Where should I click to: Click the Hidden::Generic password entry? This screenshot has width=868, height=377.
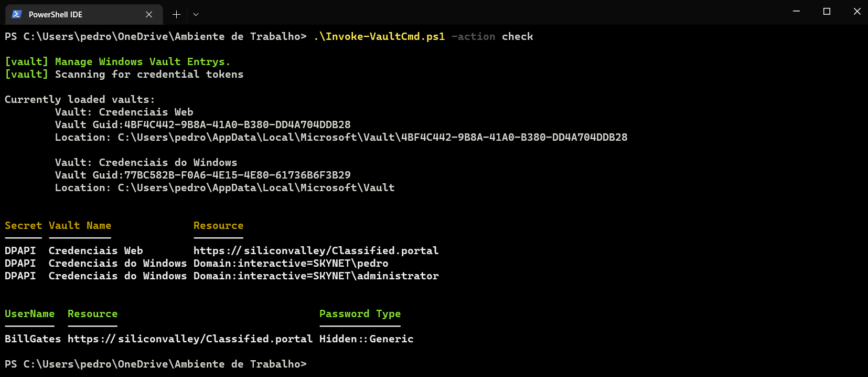366,339
